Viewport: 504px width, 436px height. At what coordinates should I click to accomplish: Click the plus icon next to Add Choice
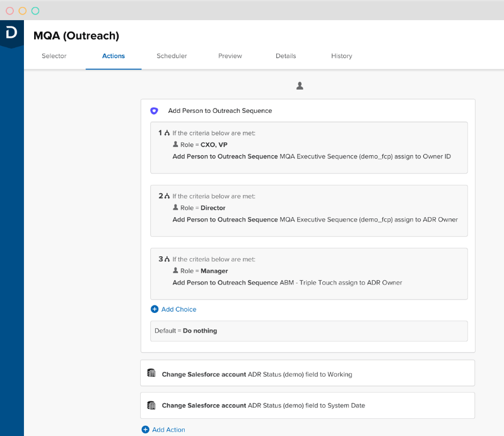[x=155, y=309]
